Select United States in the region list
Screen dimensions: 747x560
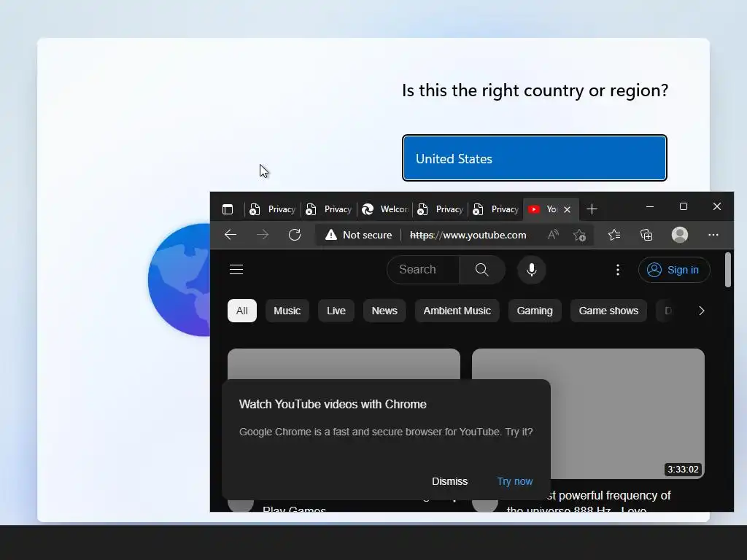(535, 158)
